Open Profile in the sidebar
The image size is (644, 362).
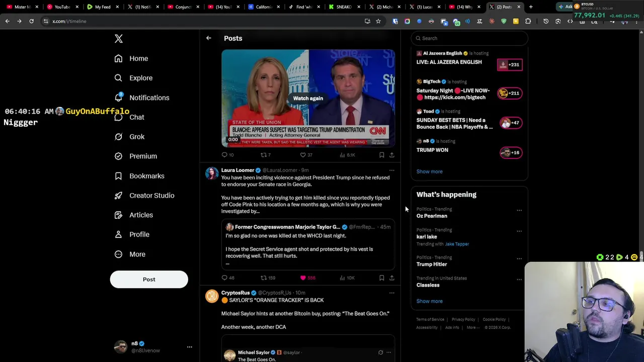click(131, 234)
